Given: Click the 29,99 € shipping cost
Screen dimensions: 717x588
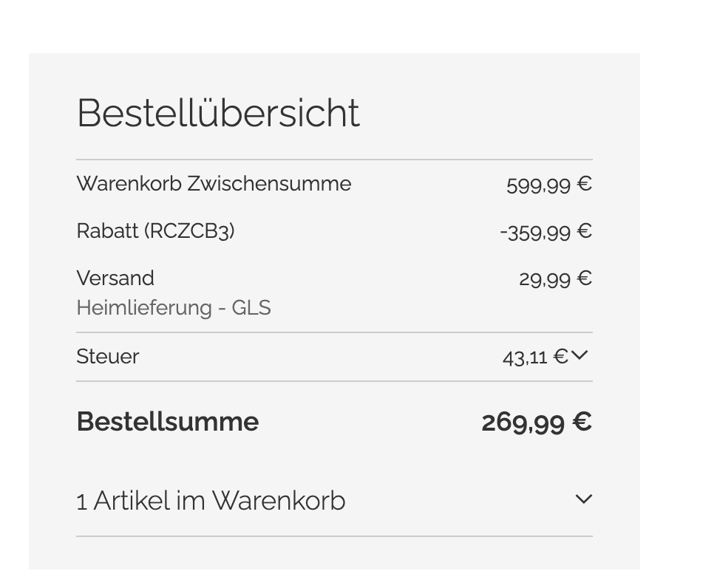Looking at the screenshot, I should click(x=554, y=278).
